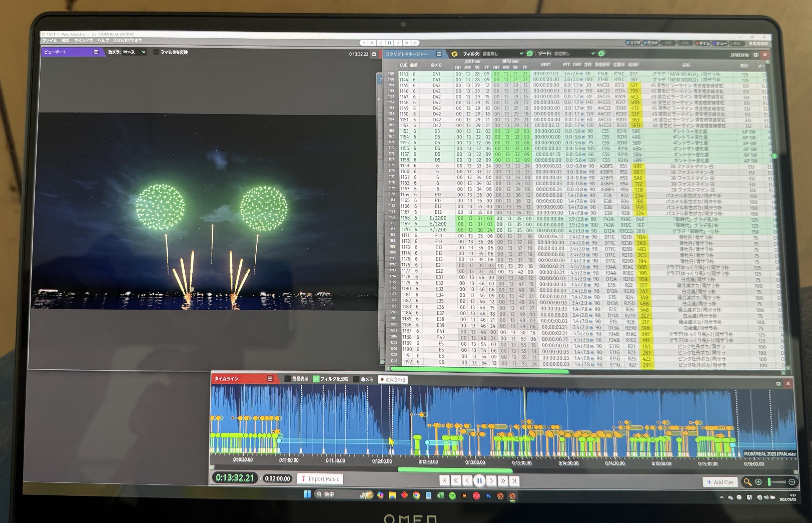812x523 pixels.
Task: Click the Add Cue button
Action: 720,482
